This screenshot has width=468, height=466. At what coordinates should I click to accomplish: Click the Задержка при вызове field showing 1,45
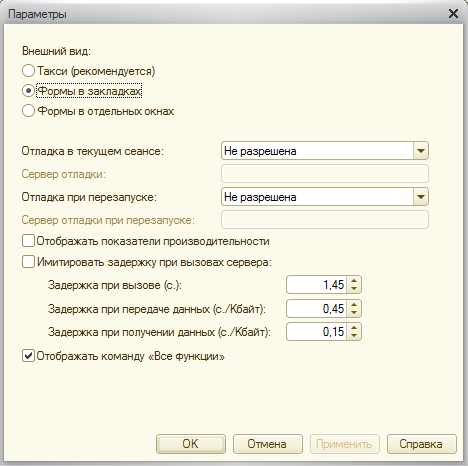click(x=317, y=285)
